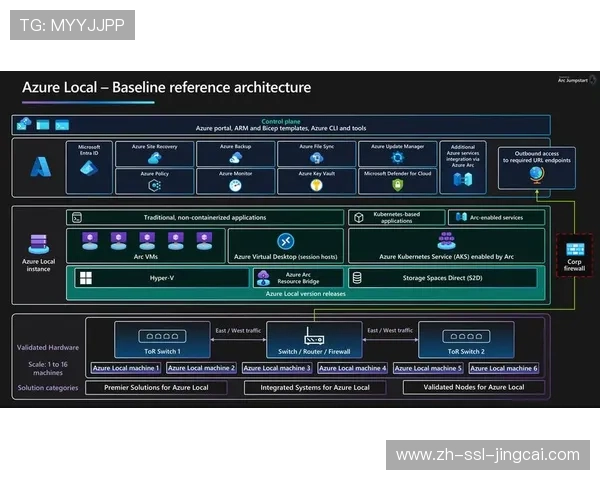This screenshot has width=600, height=480.
Task: Select the Corp firewall icon
Action: point(575,249)
